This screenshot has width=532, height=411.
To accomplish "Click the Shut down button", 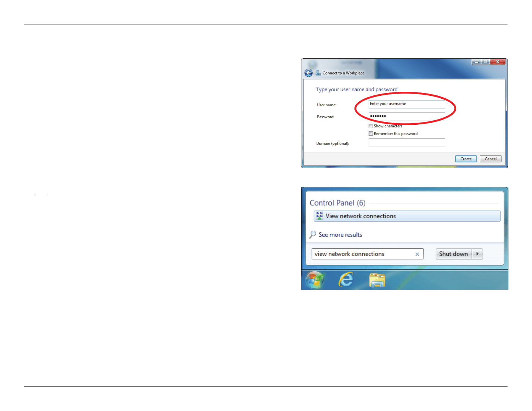I will point(453,254).
